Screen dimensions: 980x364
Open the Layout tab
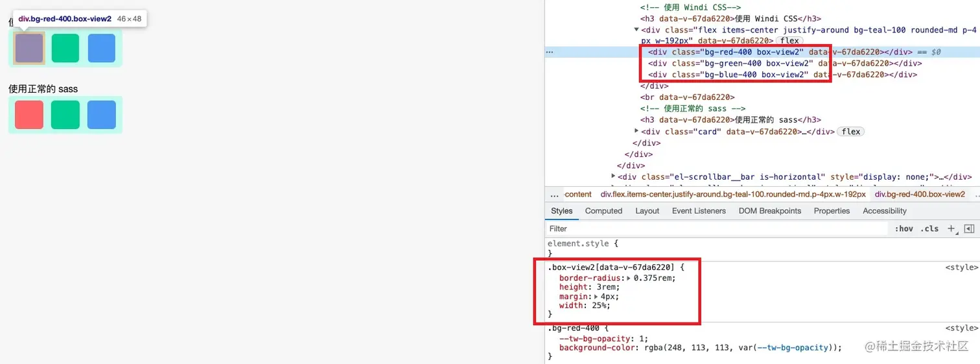pyautogui.click(x=647, y=211)
